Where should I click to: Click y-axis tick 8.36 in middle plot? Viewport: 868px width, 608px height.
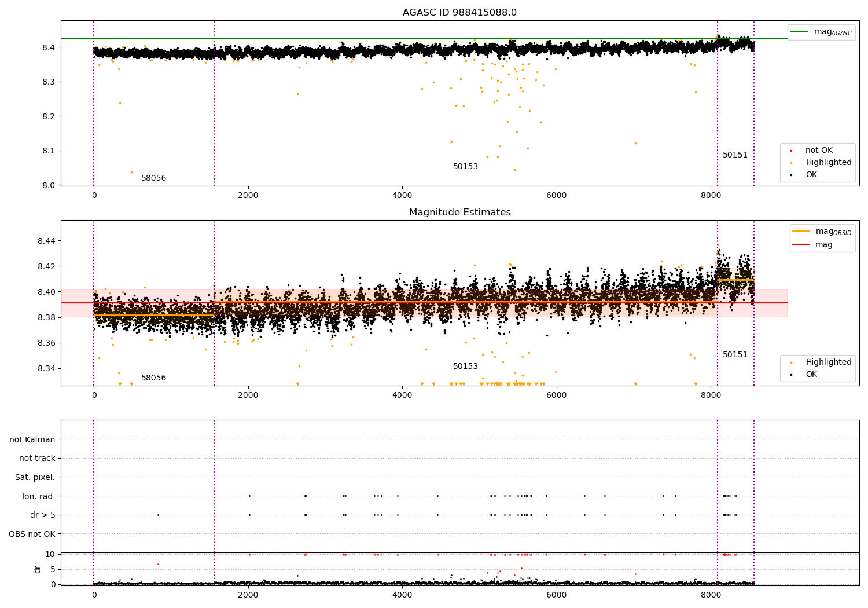point(46,343)
